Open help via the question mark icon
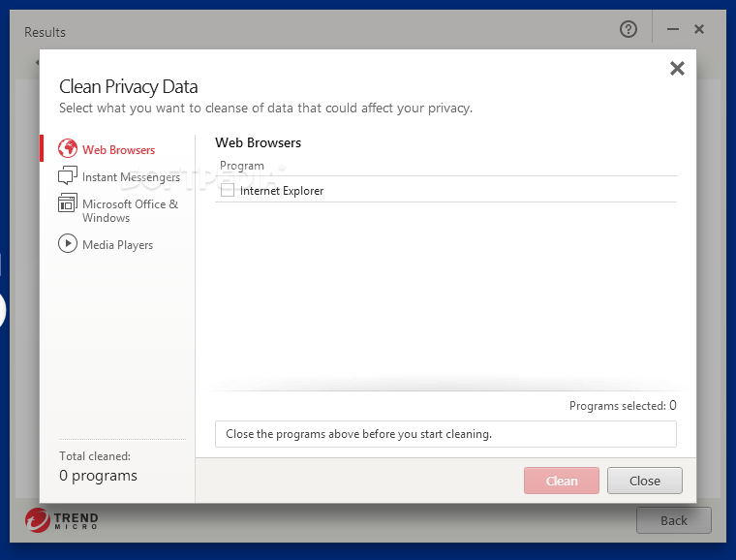Screen dimensions: 736x560 click(629, 30)
